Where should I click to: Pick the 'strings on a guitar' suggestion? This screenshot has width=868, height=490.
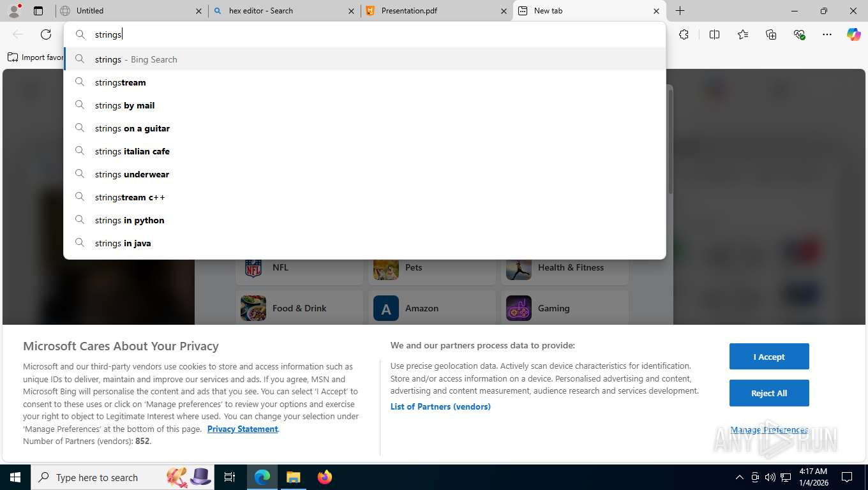click(364, 128)
